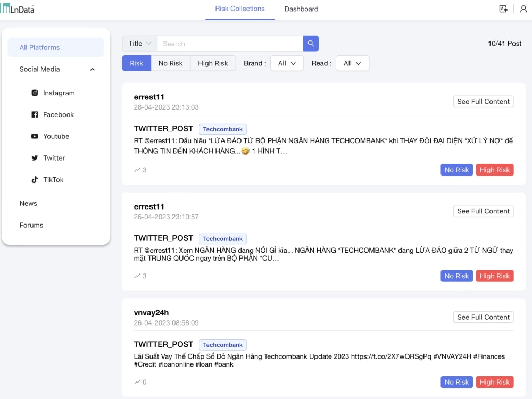Select the Facebook icon in sidebar
This screenshot has height=399, width=532.
pyautogui.click(x=35, y=114)
